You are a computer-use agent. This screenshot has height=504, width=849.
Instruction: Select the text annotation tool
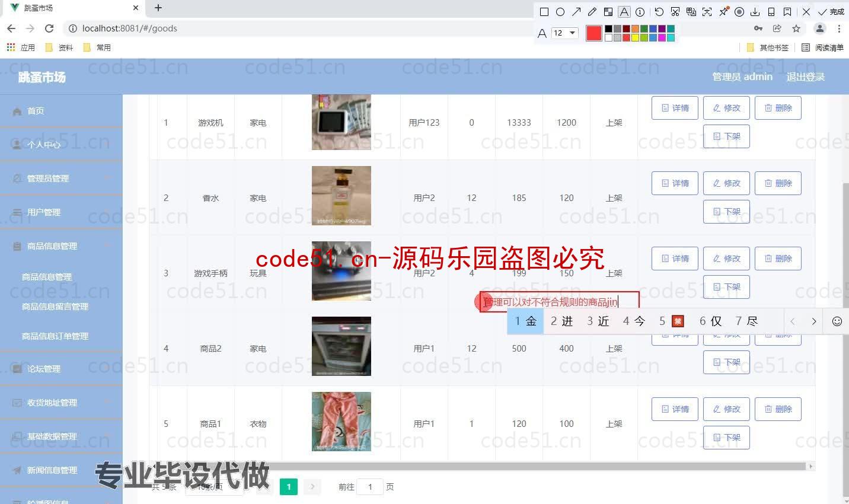pos(624,11)
